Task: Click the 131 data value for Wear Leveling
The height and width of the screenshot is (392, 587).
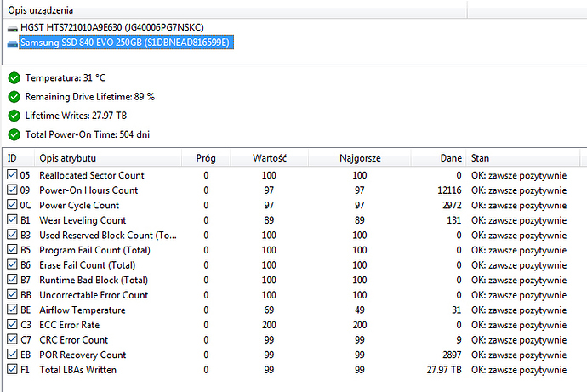Action: tap(454, 220)
